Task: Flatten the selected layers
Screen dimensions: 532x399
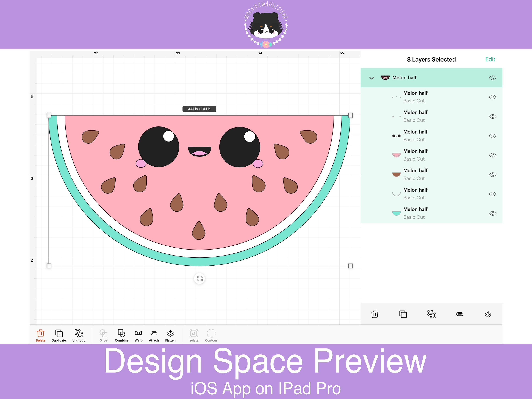Action: coord(170,335)
